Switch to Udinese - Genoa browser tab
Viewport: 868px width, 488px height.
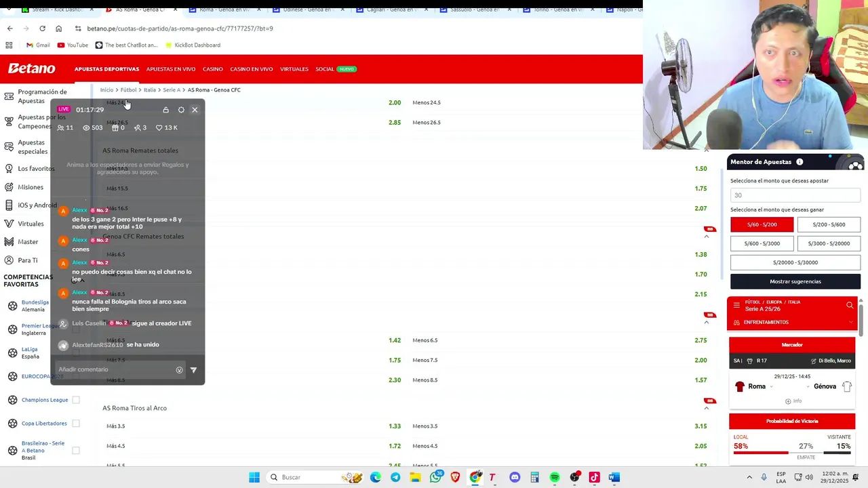coord(309,9)
